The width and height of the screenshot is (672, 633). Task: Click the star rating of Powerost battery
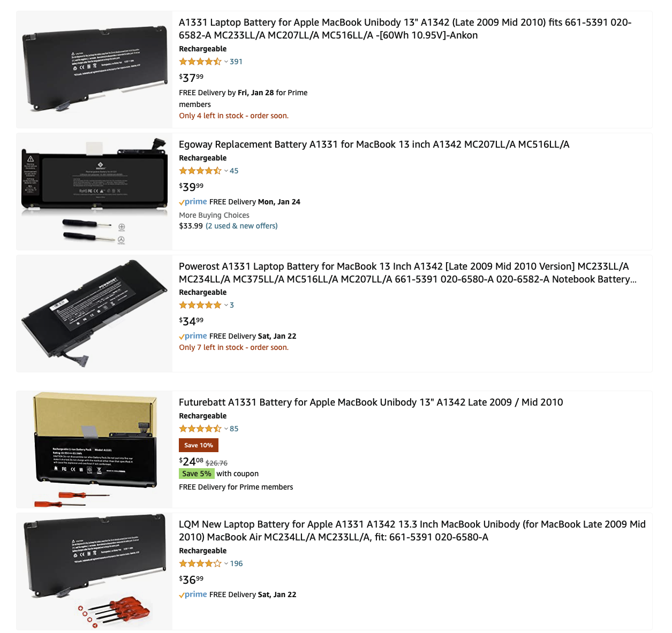[200, 305]
